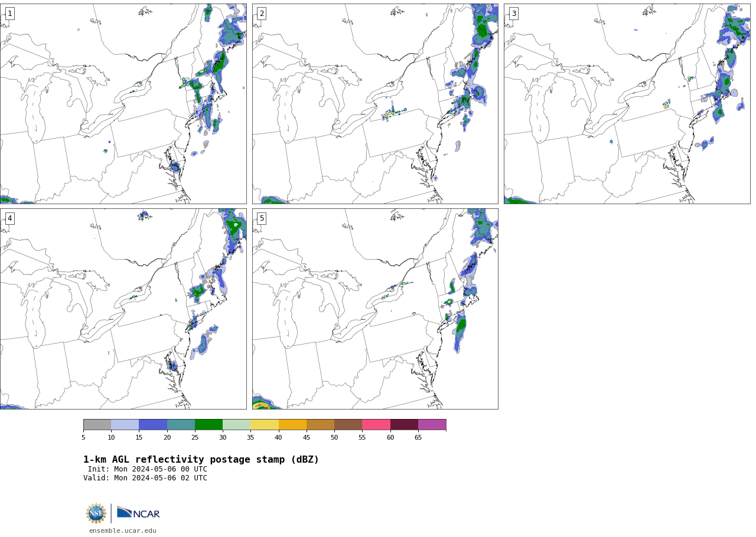Click the gray 5-10 dBZ swatch

97,425
